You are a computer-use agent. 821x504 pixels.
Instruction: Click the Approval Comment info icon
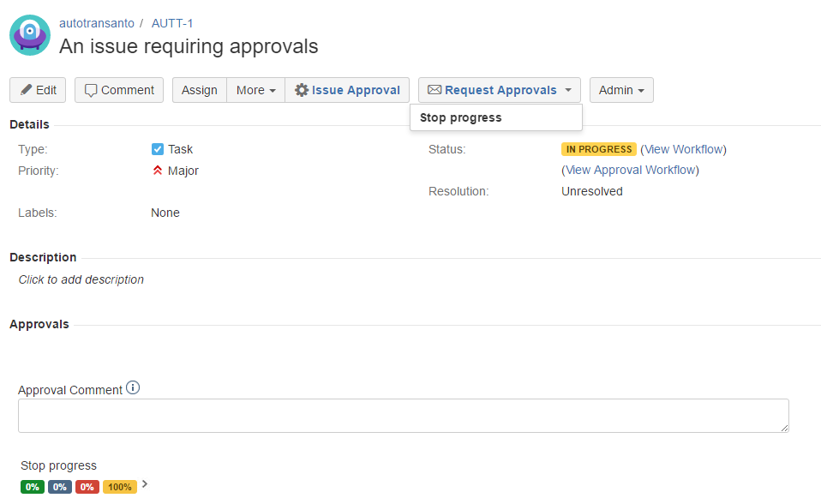point(133,388)
